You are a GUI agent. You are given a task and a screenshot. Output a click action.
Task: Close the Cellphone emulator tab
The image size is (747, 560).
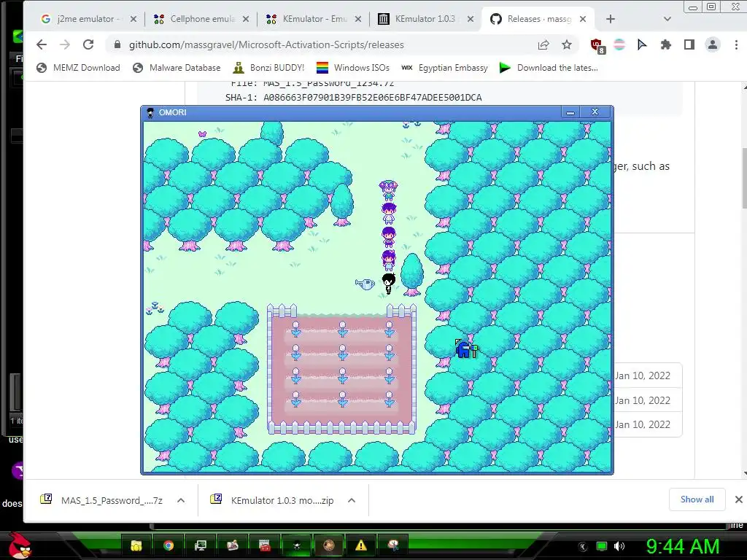[246, 19]
